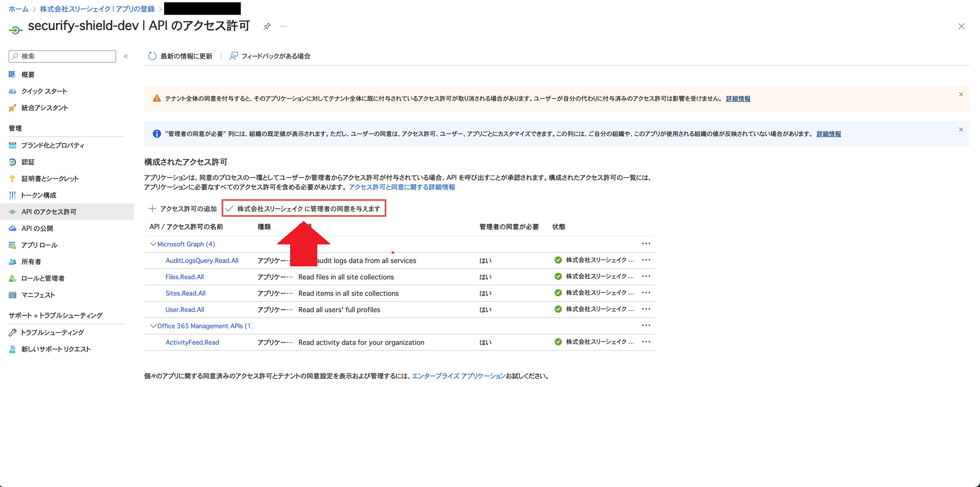Open マニフェスト page
Image resolution: width=980 pixels, height=487 pixels.
click(32, 295)
